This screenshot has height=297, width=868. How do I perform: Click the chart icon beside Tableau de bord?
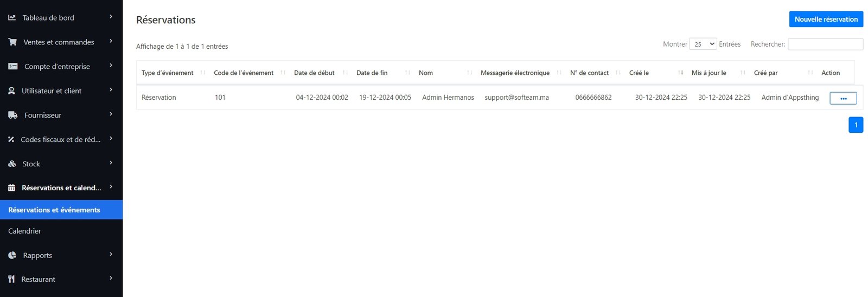click(12, 18)
